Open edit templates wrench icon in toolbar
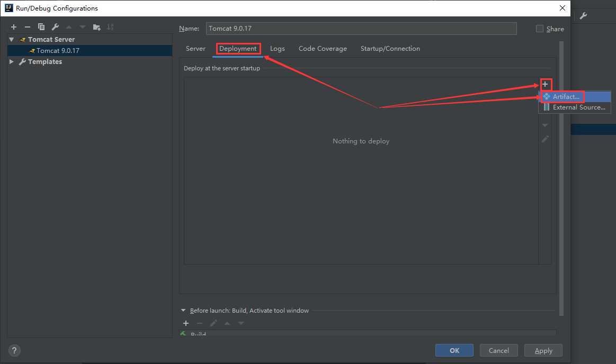The width and height of the screenshot is (616, 364). pyautogui.click(x=55, y=26)
